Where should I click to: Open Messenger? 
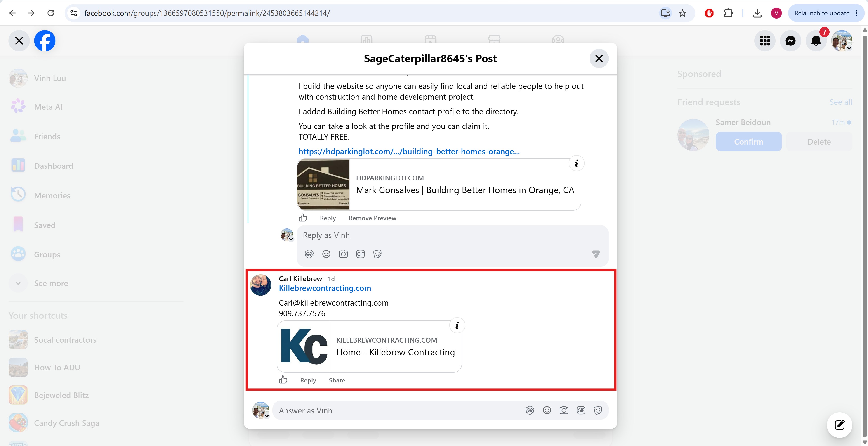790,41
